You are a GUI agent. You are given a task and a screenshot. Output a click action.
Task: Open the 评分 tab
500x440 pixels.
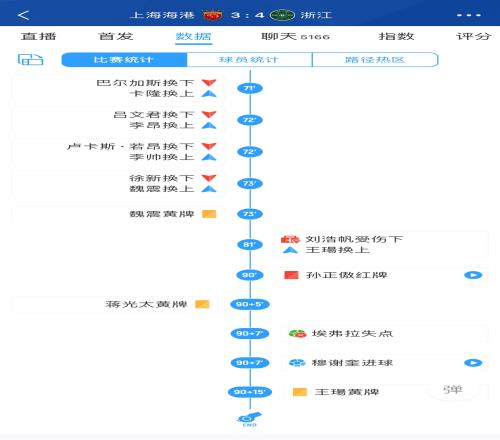[x=474, y=36]
